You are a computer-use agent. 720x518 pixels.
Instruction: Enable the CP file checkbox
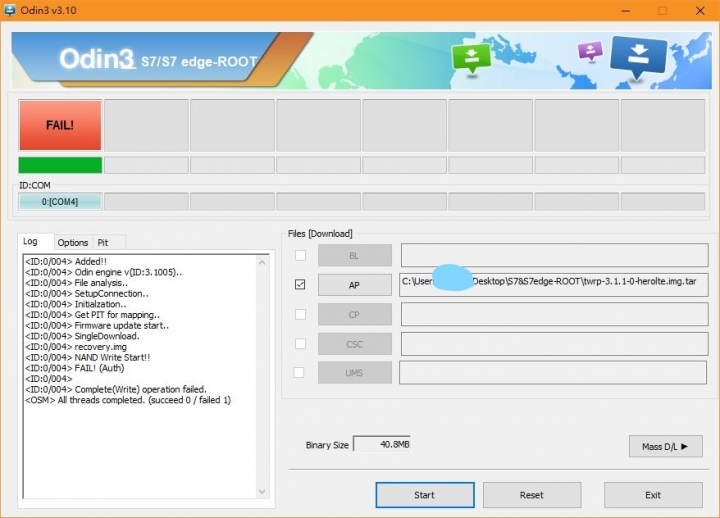(300, 315)
